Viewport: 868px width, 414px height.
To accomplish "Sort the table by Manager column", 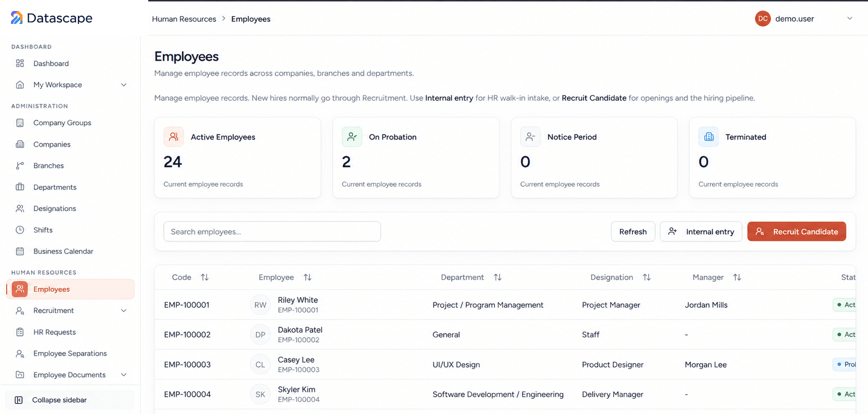I will point(737,277).
